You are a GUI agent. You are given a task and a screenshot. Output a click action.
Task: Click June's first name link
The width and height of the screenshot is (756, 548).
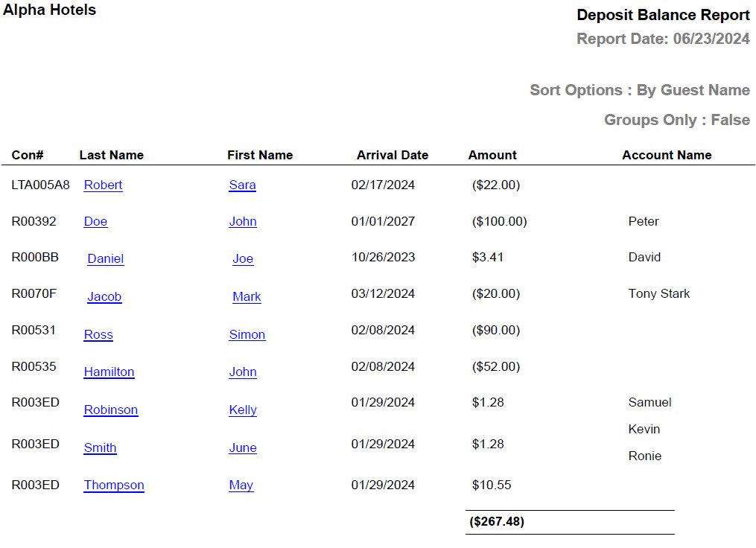(242, 447)
